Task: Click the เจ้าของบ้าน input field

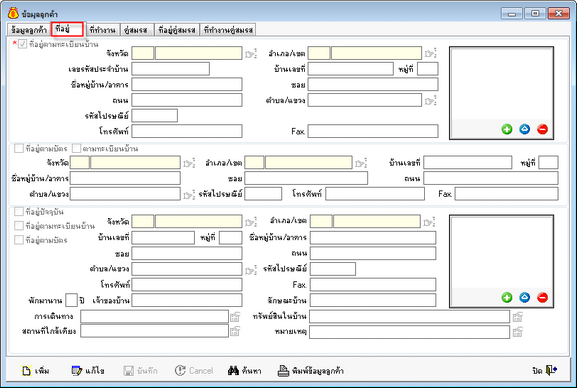Action: click(x=187, y=300)
